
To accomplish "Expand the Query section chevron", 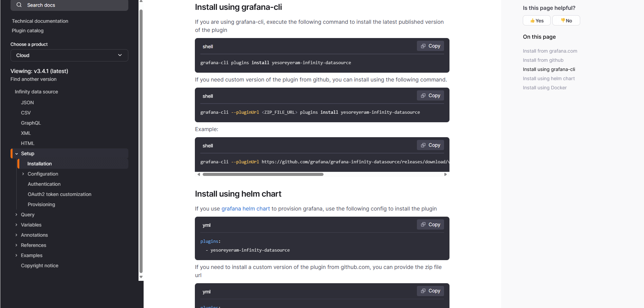I will pyautogui.click(x=16, y=215).
